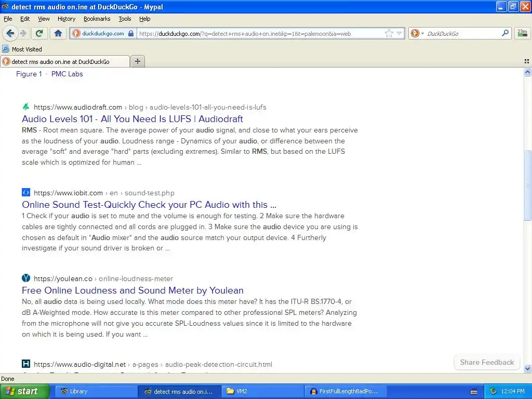Close the Mypal browser window

pyautogui.click(x=525, y=6)
